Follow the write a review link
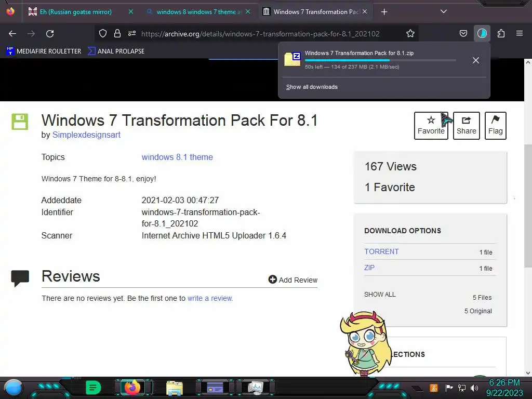The height and width of the screenshot is (399, 532). [x=210, y=298]
